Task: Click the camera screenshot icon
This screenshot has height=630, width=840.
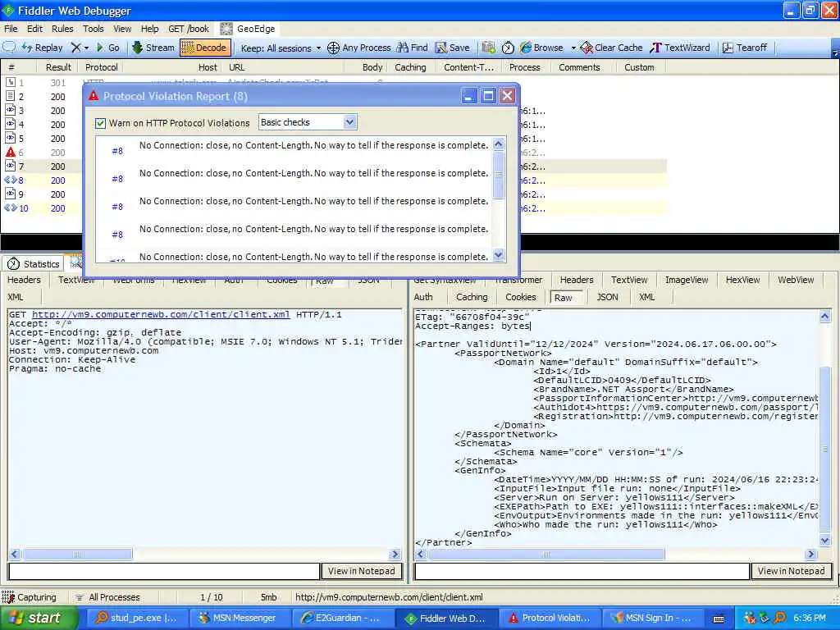Action: 489,47
